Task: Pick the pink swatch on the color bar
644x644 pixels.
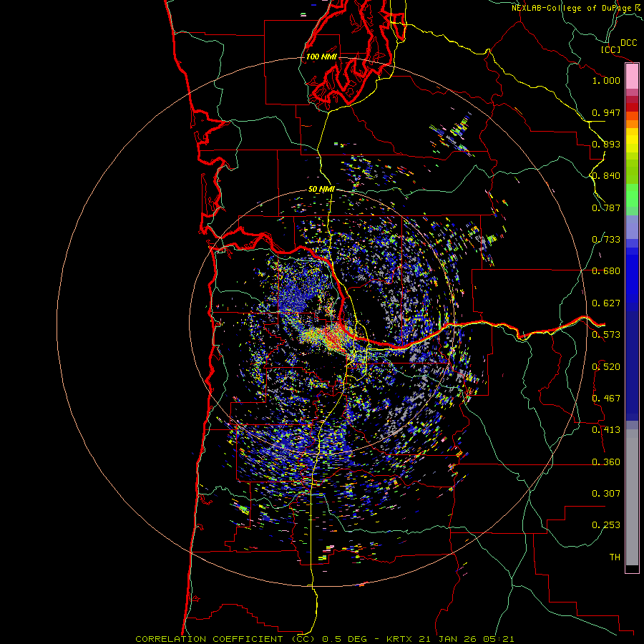Action: coord(632,77)
